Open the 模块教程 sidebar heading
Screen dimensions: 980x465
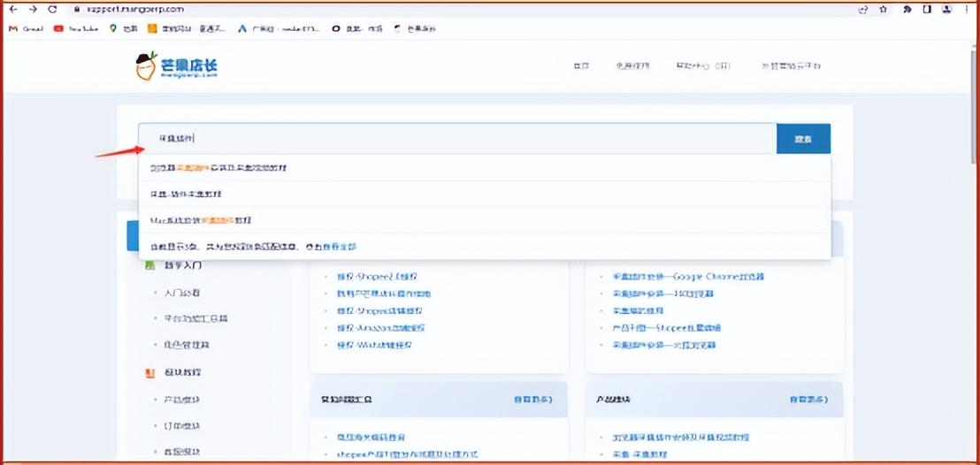[182, 373]
